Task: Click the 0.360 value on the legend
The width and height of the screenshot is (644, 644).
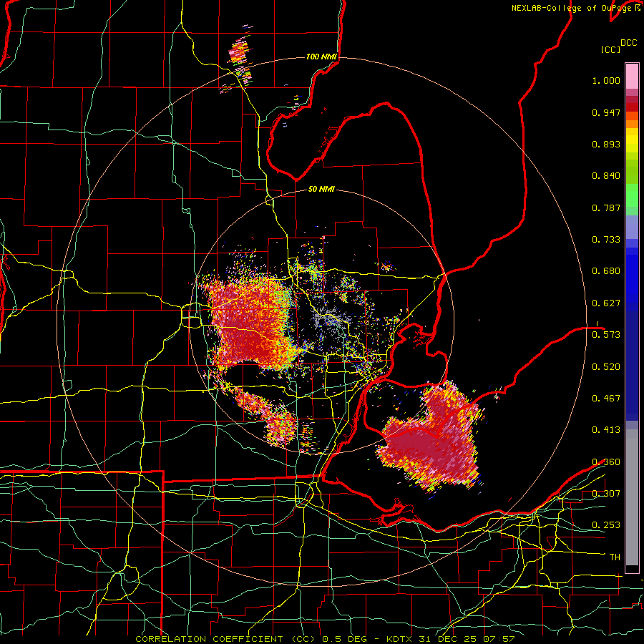Action: 606,462
